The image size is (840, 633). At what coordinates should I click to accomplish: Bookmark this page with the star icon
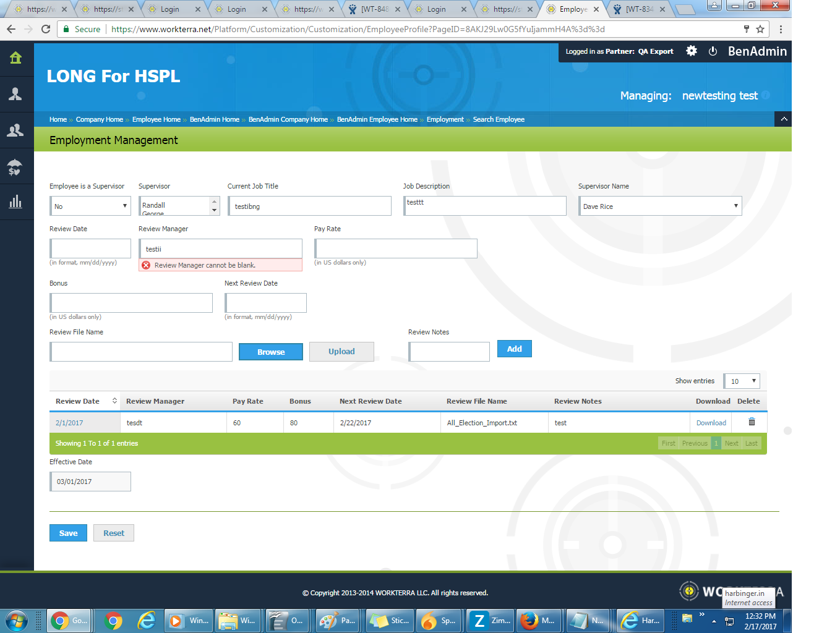(x=760, y=29)
